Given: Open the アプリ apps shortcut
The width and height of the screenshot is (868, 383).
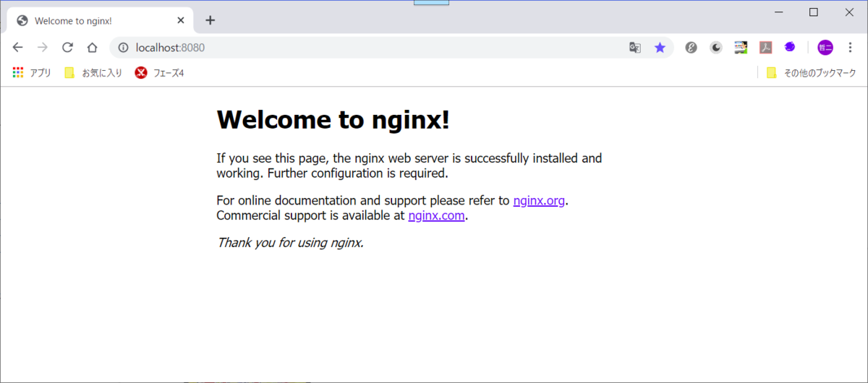Looking at the screenshot, I should click(x=32, y=72).
